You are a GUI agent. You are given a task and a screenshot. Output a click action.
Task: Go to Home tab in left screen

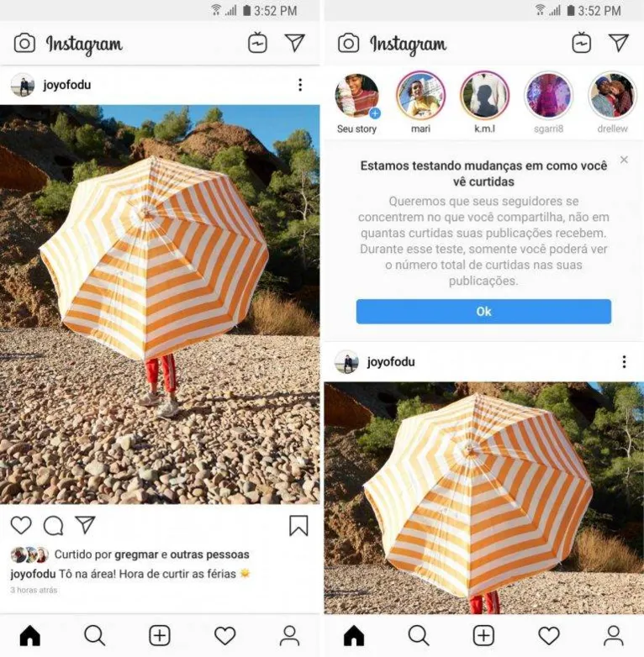pyautogui.click(x=30, y=635)
